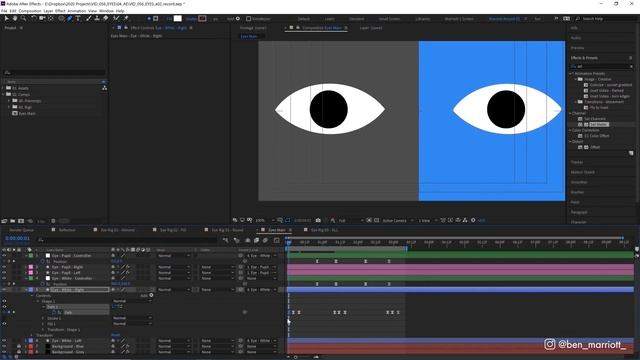Hide the Eye - Pupil - Controller layer
Image resolution: width=640 pixels, height=360 pixels.
4,256
